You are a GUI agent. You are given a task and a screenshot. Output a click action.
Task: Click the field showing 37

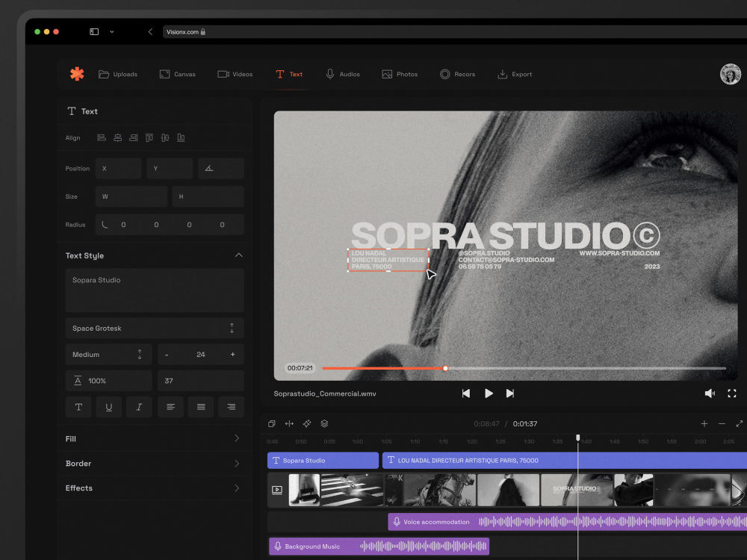click(200, 381)
